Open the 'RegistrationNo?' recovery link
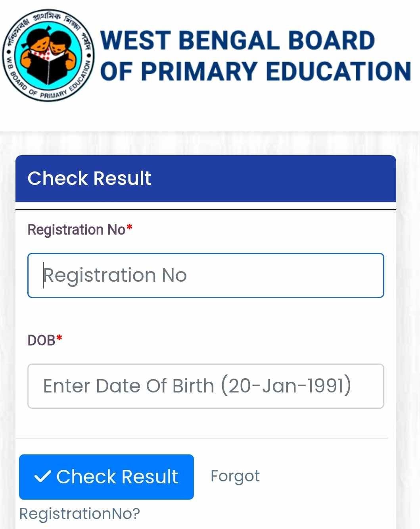420x529 pixels. (x=79, y=514)
